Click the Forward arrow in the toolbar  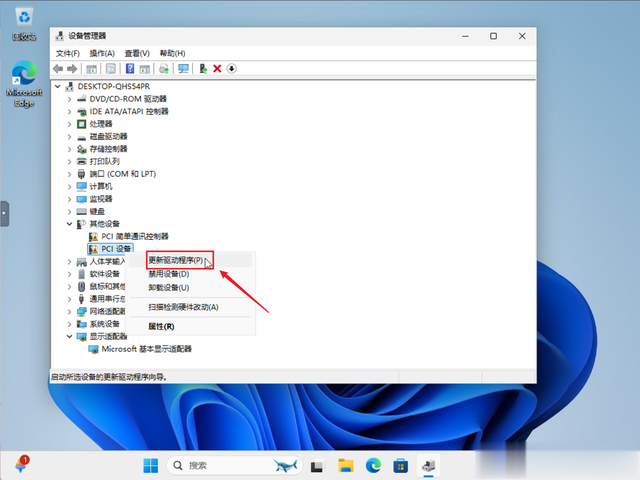[x=72, y=69]
